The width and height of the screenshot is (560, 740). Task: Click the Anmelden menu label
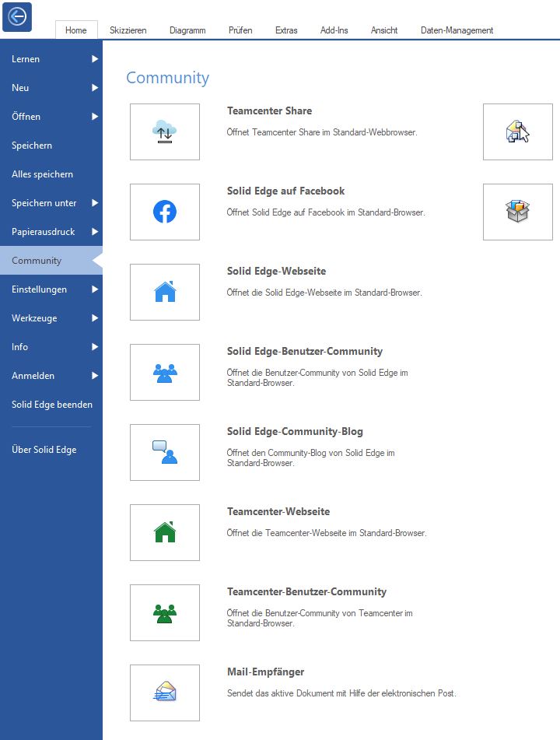[33, 376]
